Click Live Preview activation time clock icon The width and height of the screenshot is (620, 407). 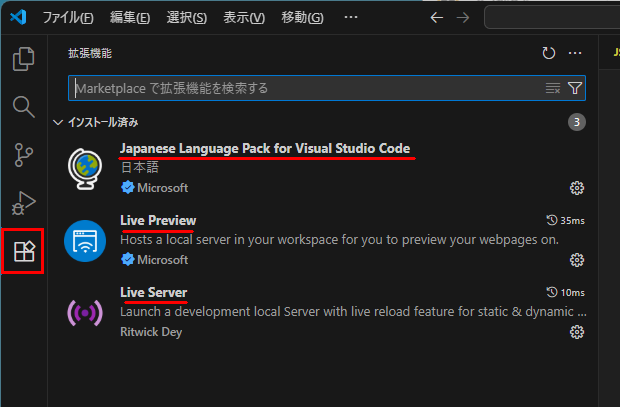552,220
